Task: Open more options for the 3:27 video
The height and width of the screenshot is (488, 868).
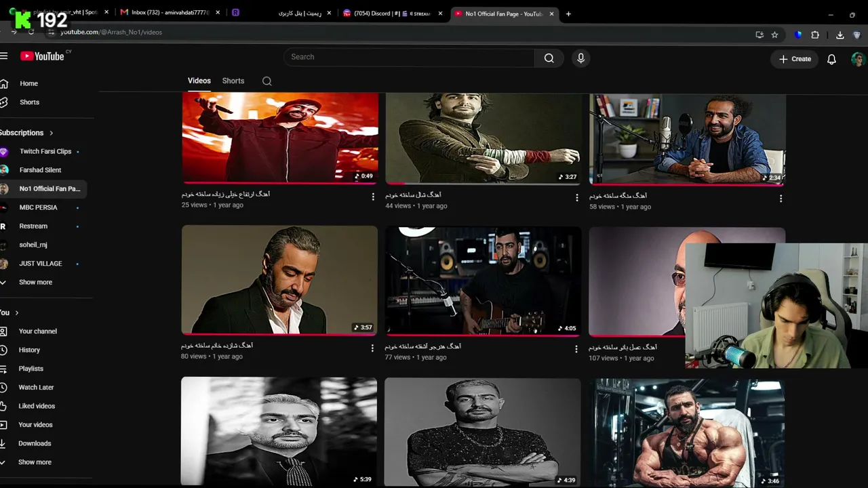Action: point(577,198)
